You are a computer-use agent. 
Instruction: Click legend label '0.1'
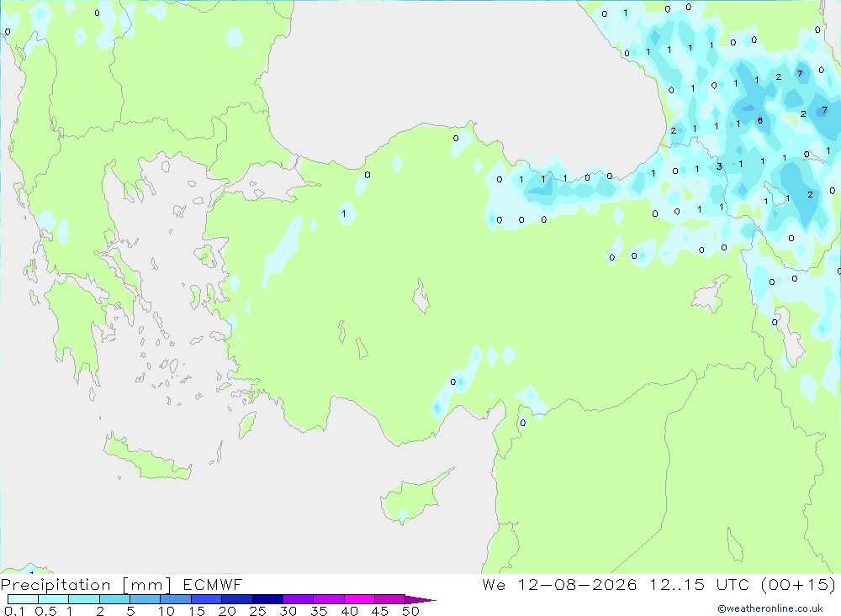(14, 611)
